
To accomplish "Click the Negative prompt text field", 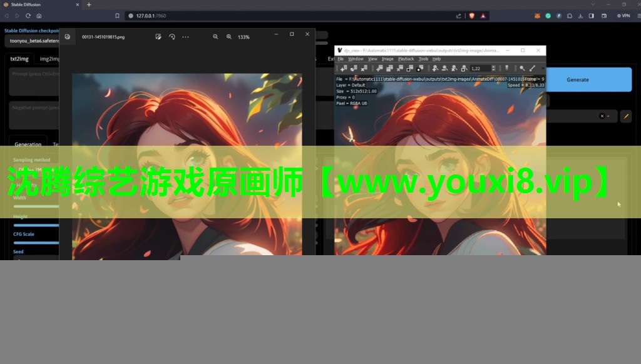I will tap(34, 115).
